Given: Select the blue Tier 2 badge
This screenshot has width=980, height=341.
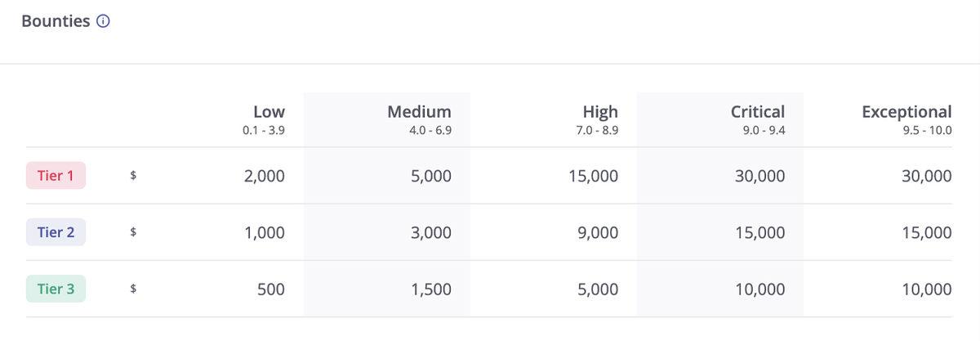Looking at the screenshot, I should 56,232.
